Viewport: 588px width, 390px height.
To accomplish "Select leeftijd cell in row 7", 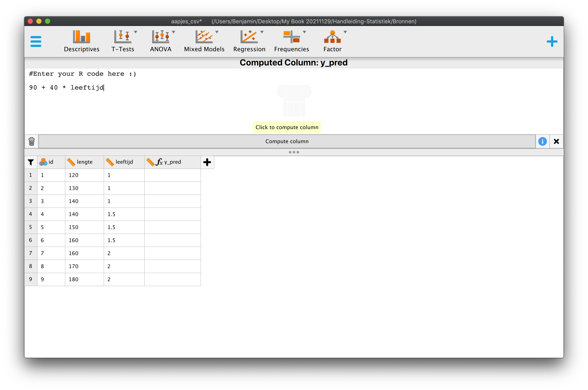I will click(124, 253).
